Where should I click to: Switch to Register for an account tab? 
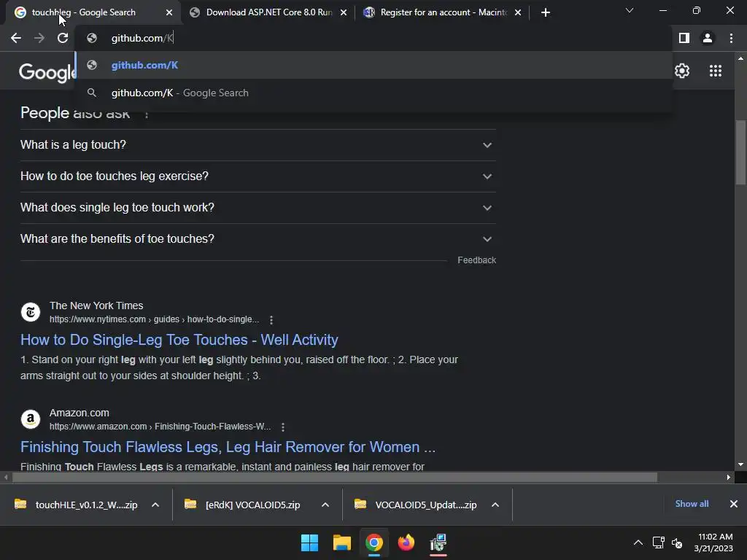442,12
